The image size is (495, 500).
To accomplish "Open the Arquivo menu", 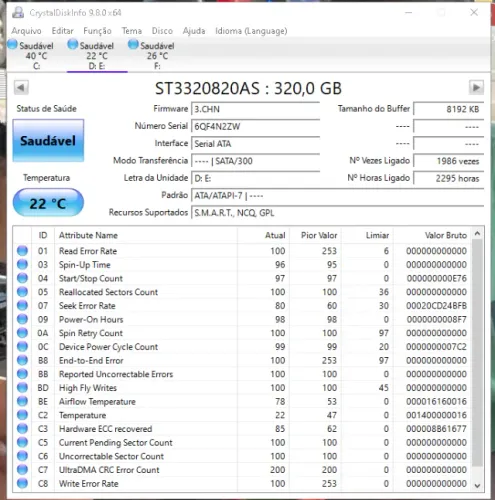I will click(x=26, y=31).
